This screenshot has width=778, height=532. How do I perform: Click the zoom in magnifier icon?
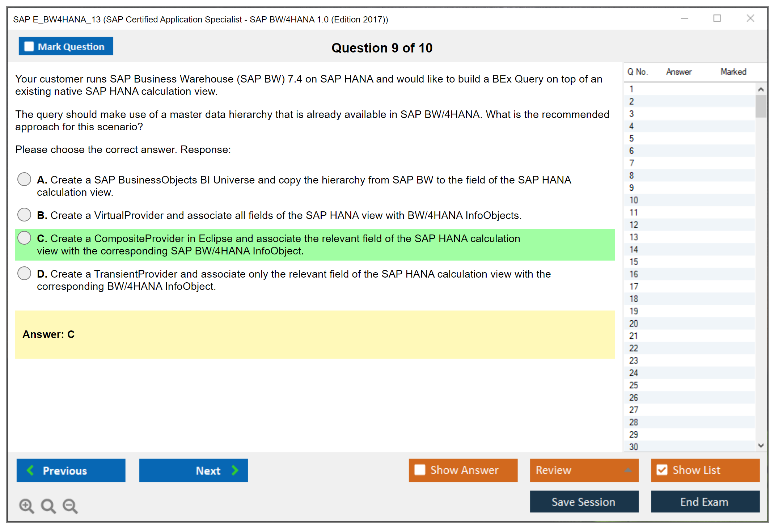pos(26,506)
